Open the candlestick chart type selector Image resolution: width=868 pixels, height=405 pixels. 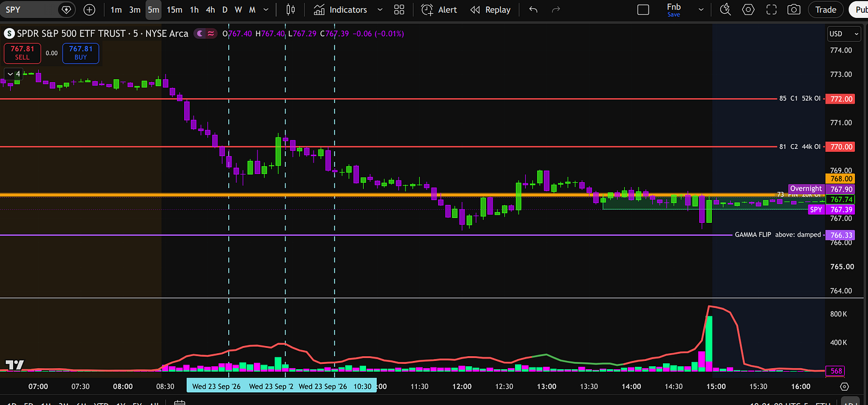coord(291,10)
